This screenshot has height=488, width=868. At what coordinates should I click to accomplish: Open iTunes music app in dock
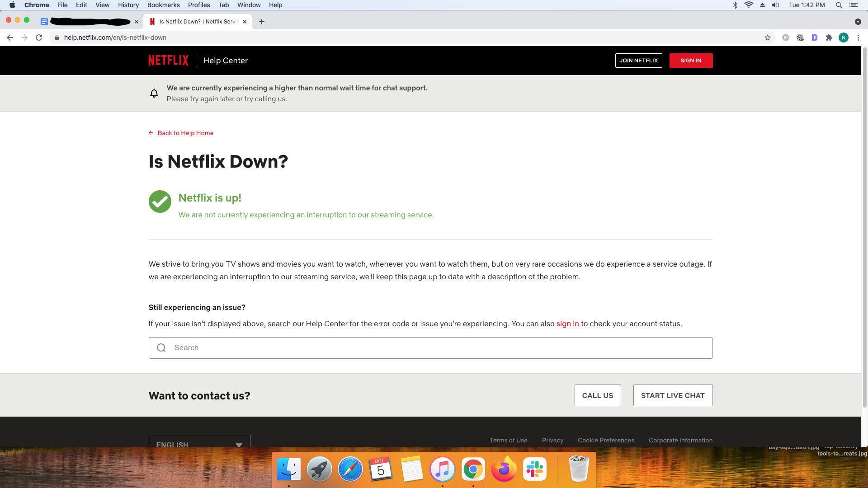[443, 469]
